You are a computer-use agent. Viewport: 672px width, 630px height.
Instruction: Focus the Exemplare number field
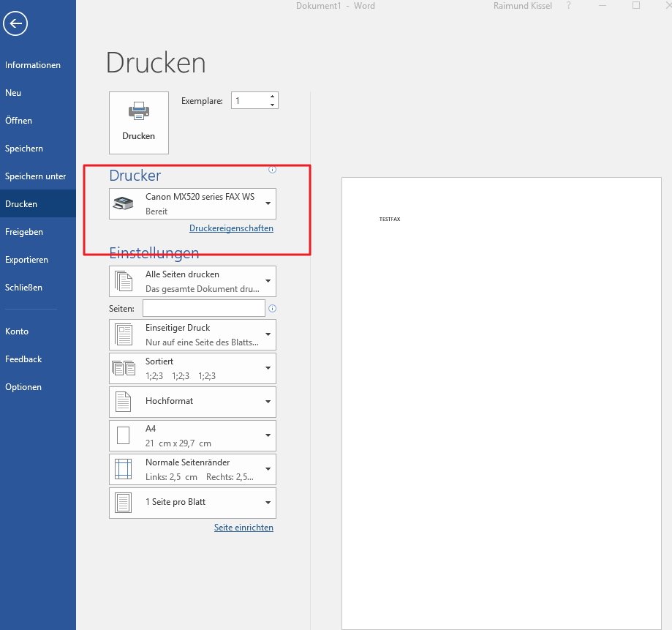[x=250, y=100]
